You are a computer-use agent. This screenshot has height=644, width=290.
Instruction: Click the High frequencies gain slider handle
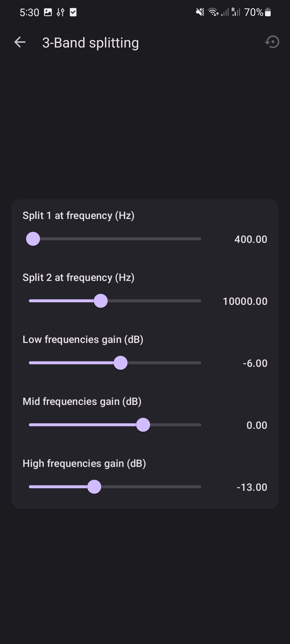click(94, 487)
